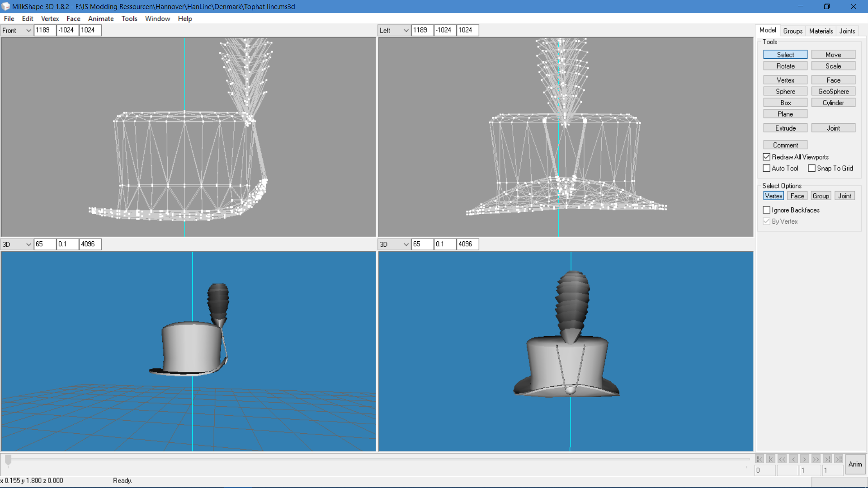
Task: Switch to the Groups tab
Action: (793, 31)
